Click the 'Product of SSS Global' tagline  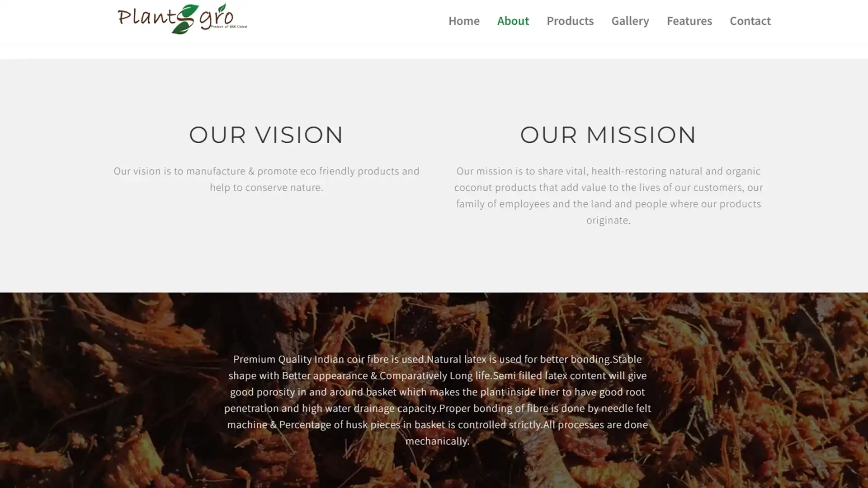[229, 27]
